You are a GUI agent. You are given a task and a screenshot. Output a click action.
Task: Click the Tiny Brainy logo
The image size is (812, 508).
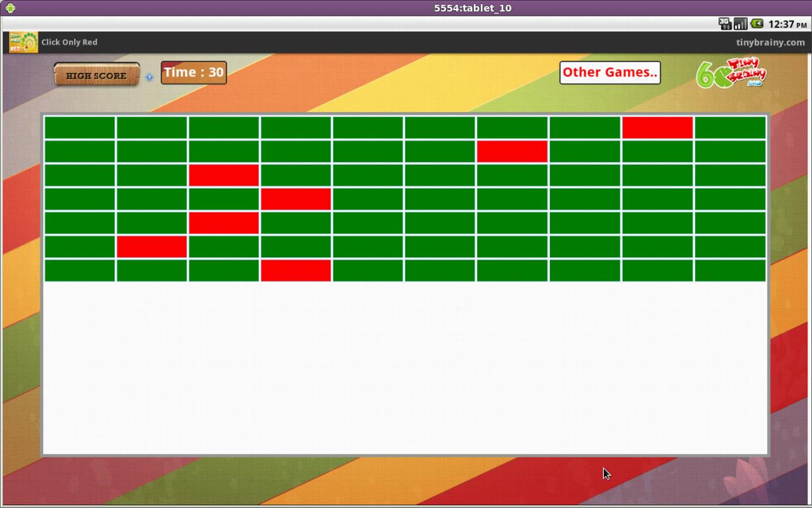732,74
